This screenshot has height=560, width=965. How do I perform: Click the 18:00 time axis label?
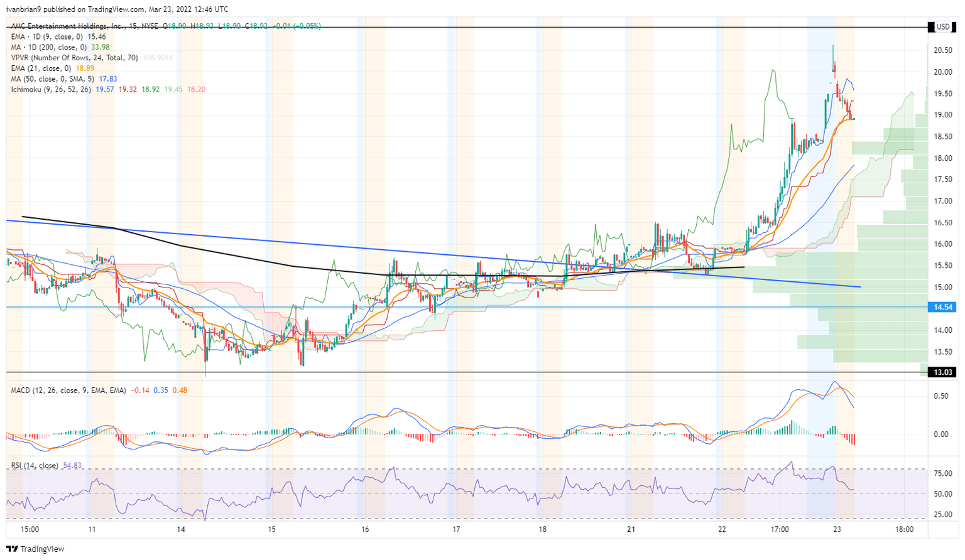(x=904, y=530)
